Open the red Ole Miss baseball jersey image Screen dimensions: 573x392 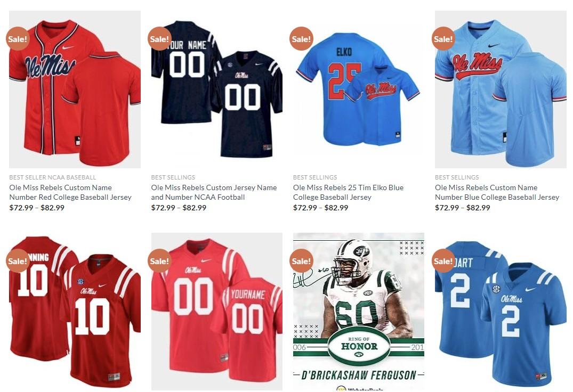[x=75, y=89]
